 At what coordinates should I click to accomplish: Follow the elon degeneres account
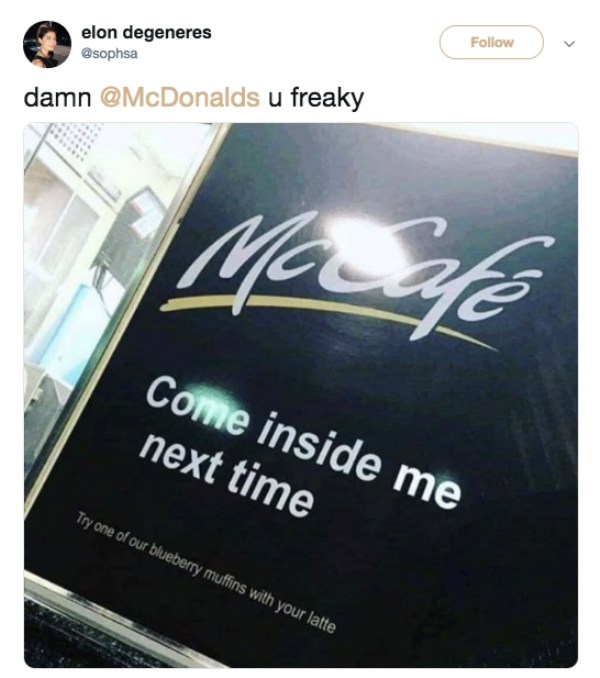(491, 42)
